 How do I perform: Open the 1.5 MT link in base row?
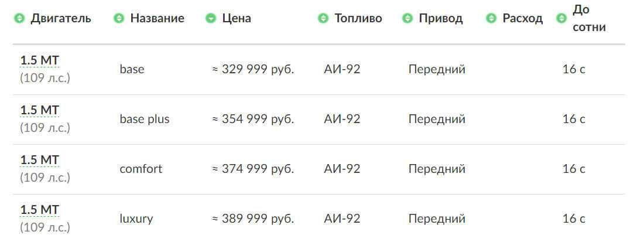click(40, 60)
